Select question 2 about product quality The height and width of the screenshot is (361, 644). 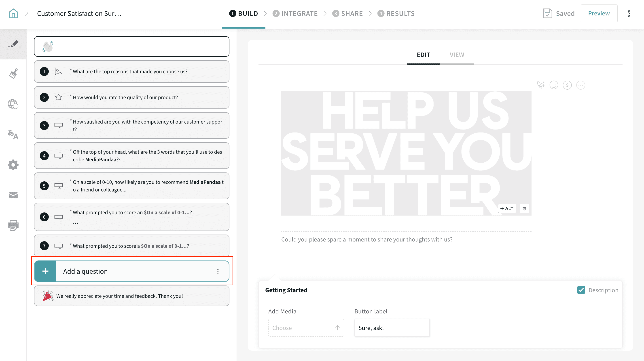(x=131, y=97)
